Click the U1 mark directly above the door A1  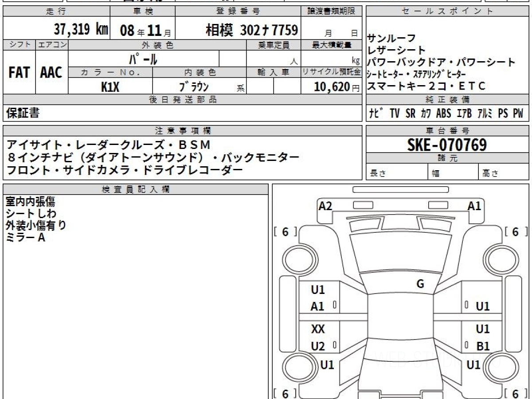[x=318, y=289]
